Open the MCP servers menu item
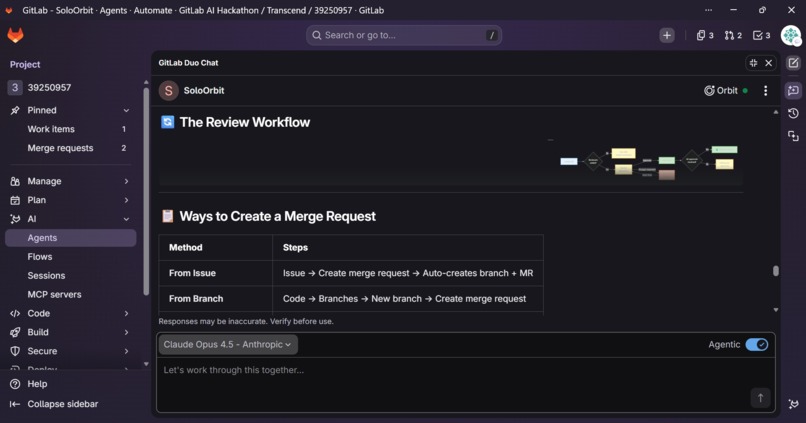 coord(71,295)
